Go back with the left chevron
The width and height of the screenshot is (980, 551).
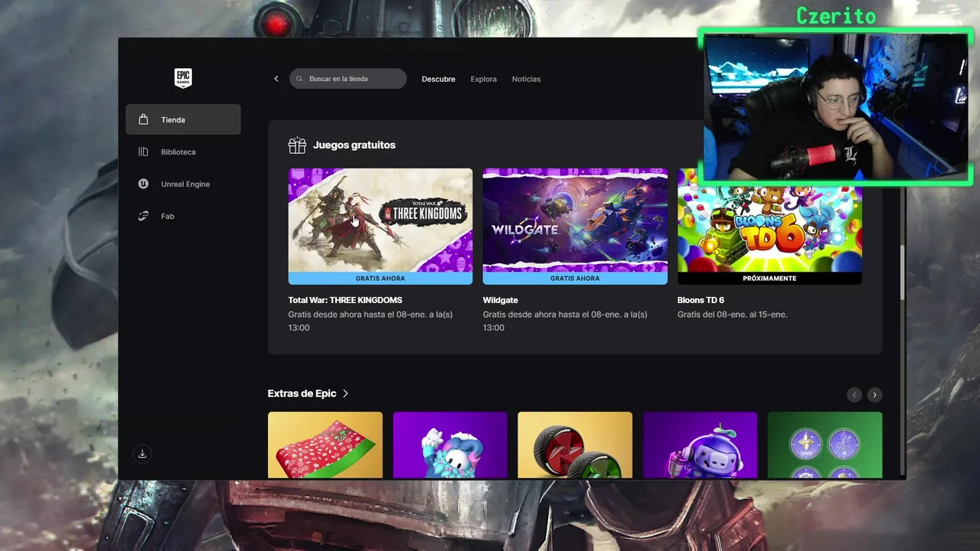pos(276,79)
